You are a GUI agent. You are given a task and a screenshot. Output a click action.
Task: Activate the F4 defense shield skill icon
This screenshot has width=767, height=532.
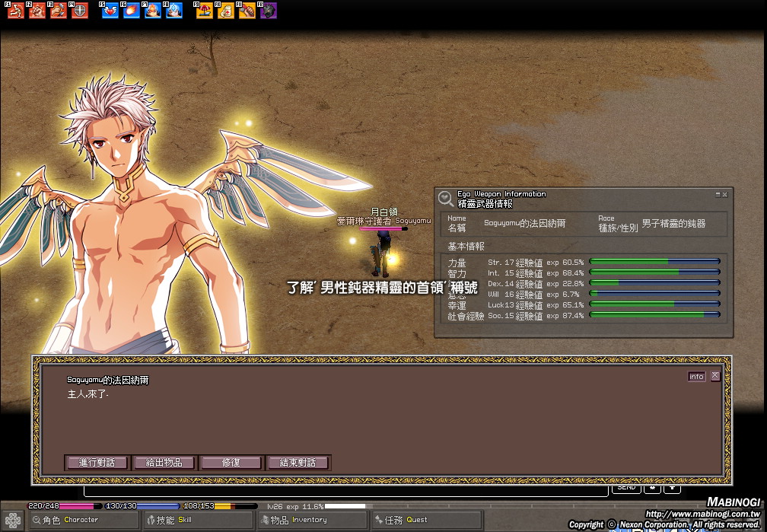coord(80,11)
